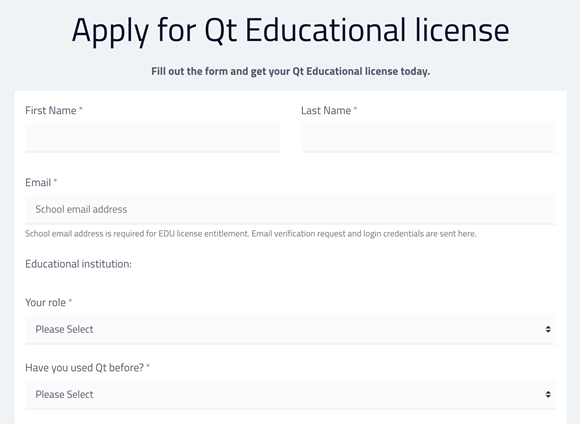
Task: Open the Have you used Qt before dropdown
Action: tap(290, 394)
